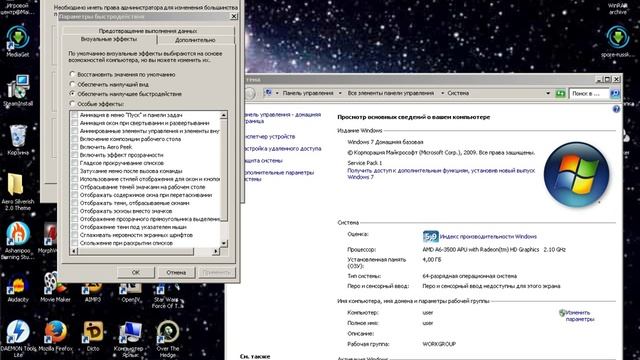This screenshot has width=640, height=360.
Task: Open the address bar history dropdown arrow
Action: click(548, 93)
